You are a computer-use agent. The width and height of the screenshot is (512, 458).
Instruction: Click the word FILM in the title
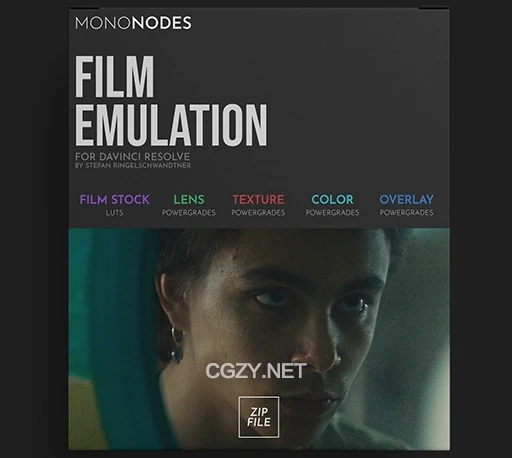114,77
